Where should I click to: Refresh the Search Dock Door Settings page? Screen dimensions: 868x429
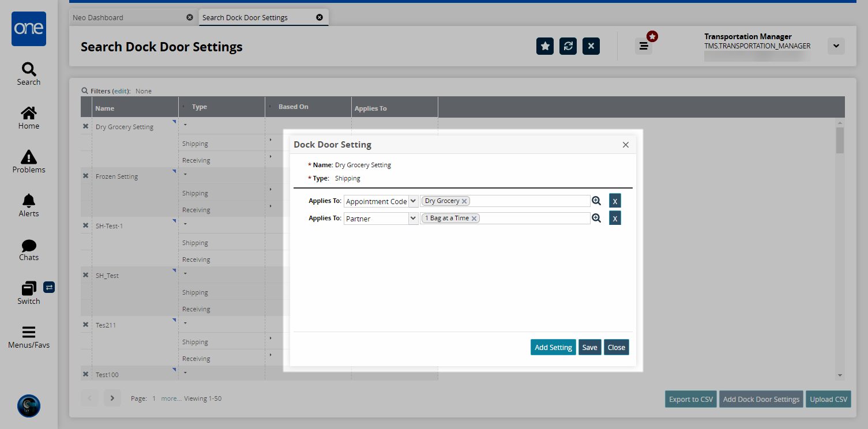pos(568,46)
